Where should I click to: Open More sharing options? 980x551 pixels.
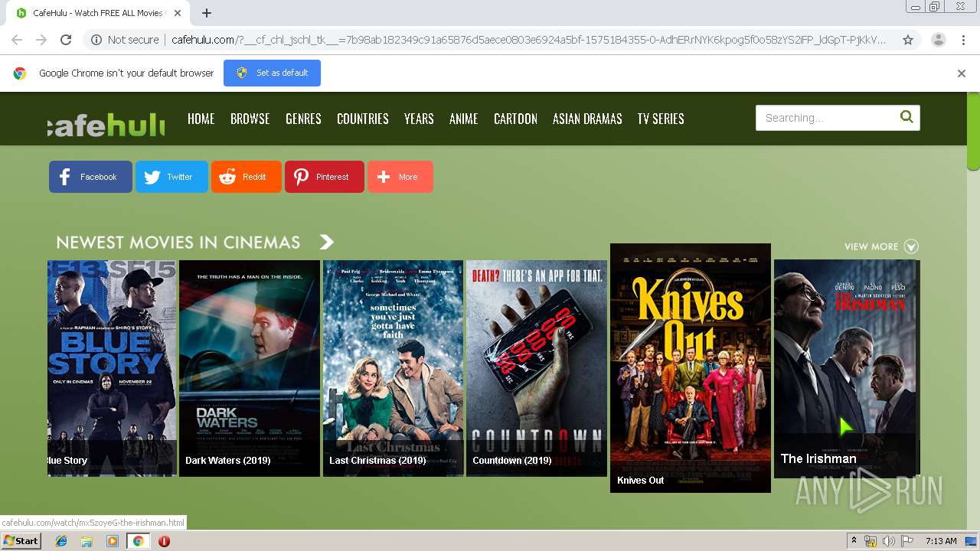400,177
